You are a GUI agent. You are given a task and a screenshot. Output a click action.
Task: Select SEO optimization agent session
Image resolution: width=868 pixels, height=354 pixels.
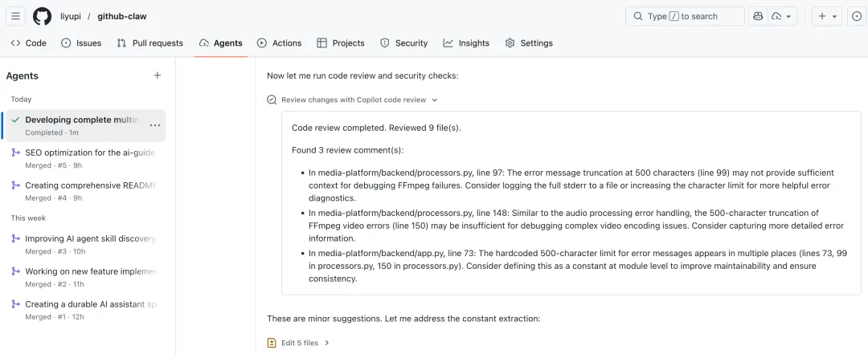tap(89, 153)
